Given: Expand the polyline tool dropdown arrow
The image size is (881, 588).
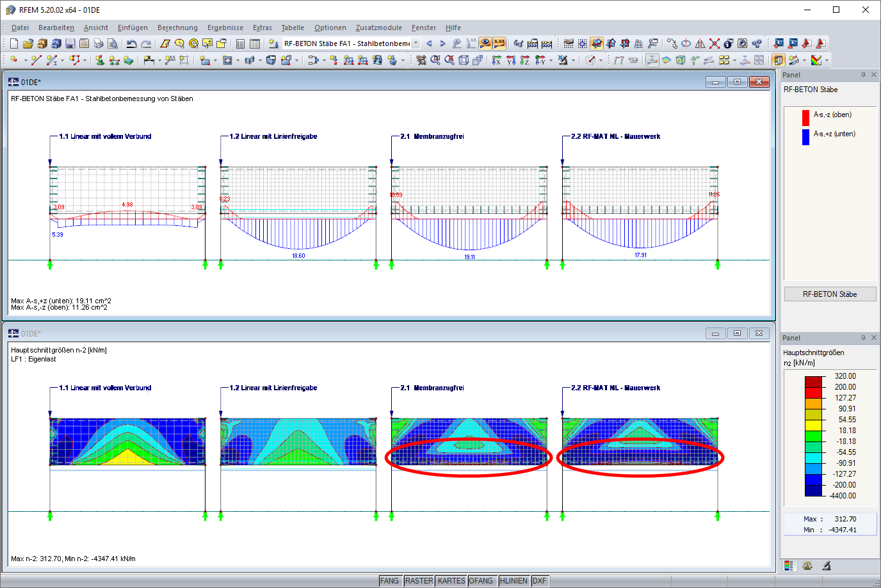Looking at the screenshot, I should click(85, 61).
